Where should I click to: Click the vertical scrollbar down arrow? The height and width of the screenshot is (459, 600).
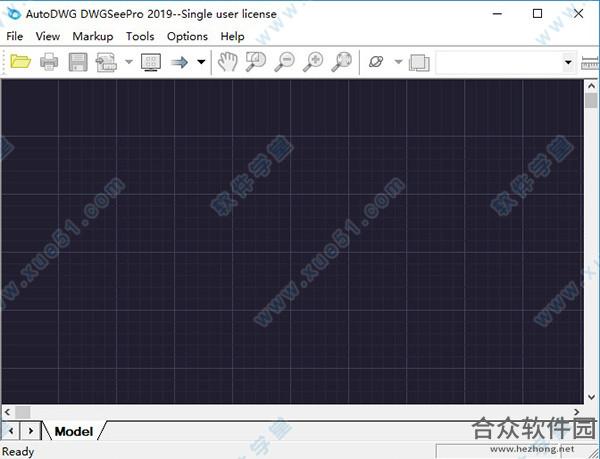[x=591, y=397]
